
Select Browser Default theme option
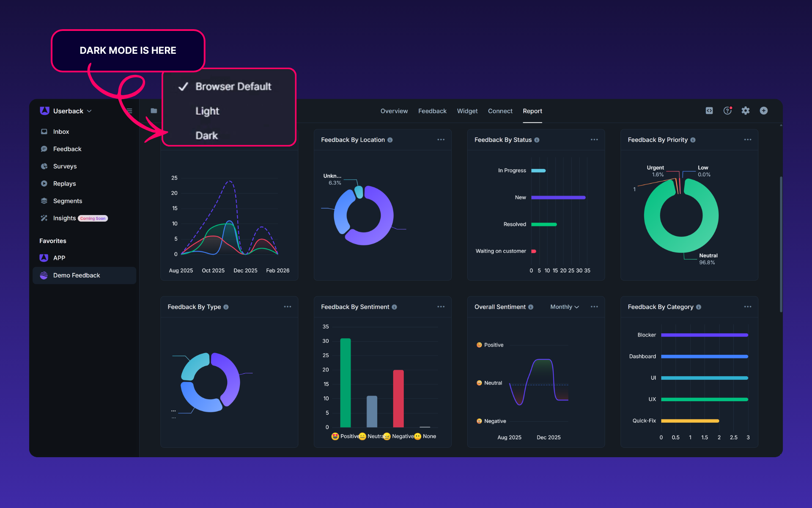click(233, 86)
